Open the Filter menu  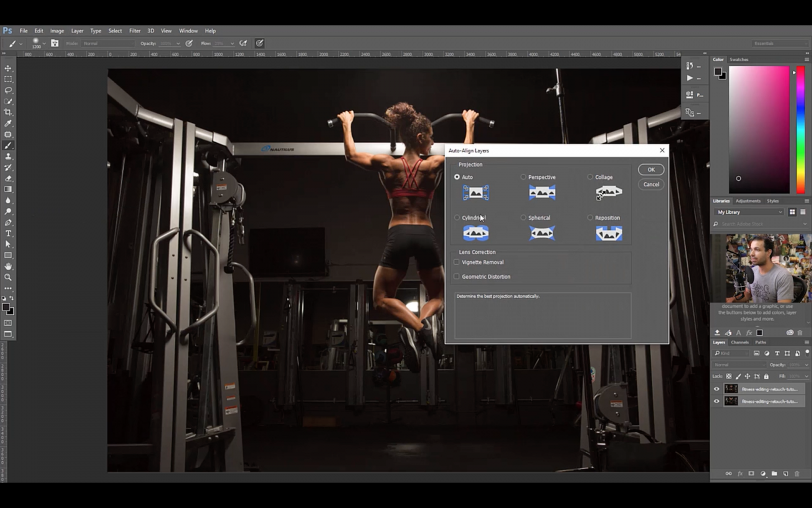pyautogui.click(x=134, y=31)
